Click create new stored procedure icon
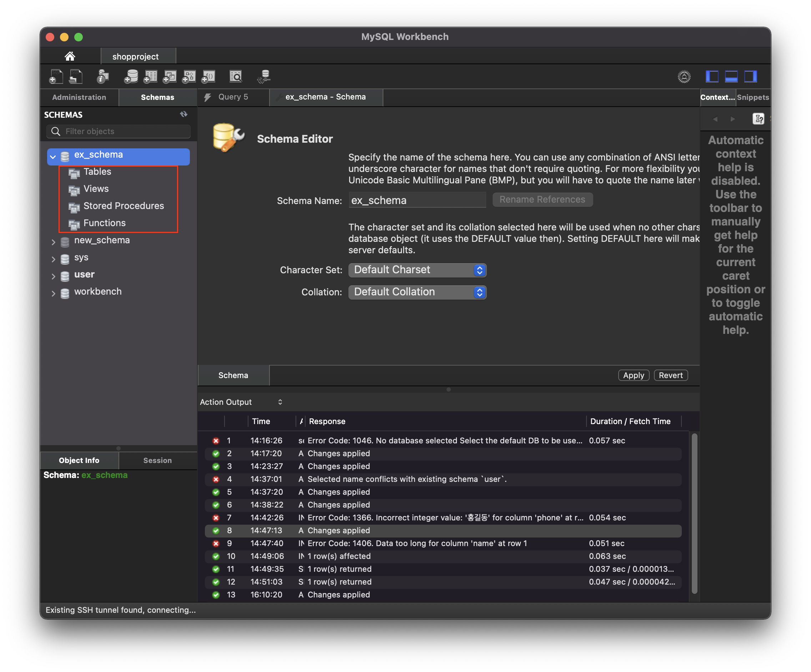Image resolution: width=811 pixels, height=672 pixels. 189,76
